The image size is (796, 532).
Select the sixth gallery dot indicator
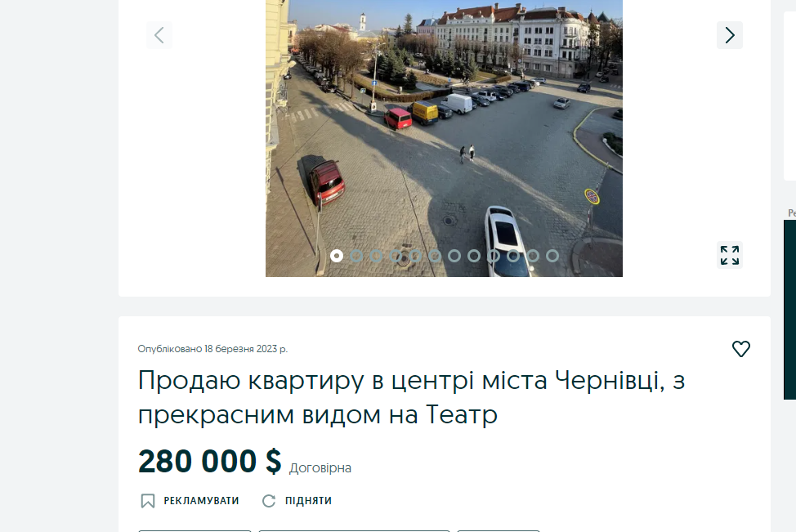coord(435,256)
